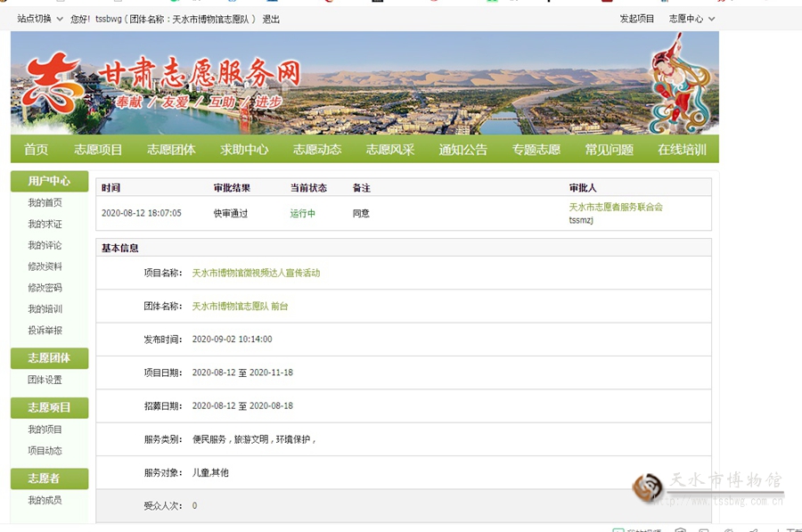Viewport: 802px width, 532px height.
Task: Click recruit date 2020-08-12 至 2020-08-18
Action: [x=242, y=405]
